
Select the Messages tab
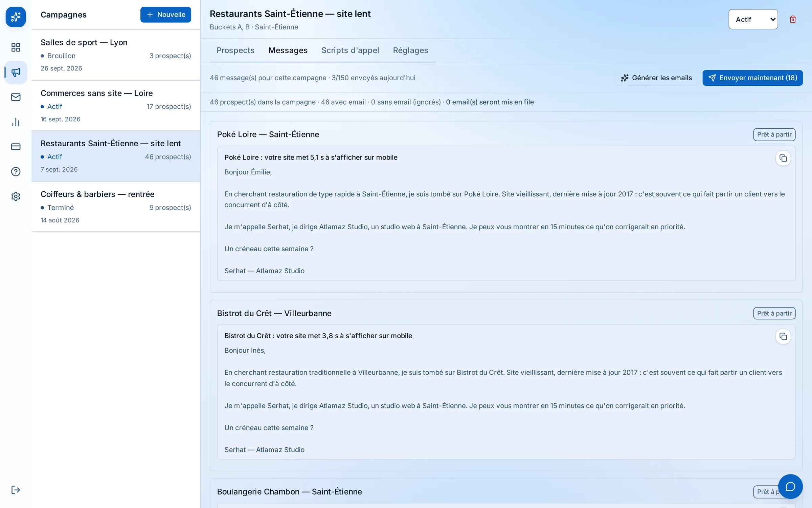click(x=288, y=50)
